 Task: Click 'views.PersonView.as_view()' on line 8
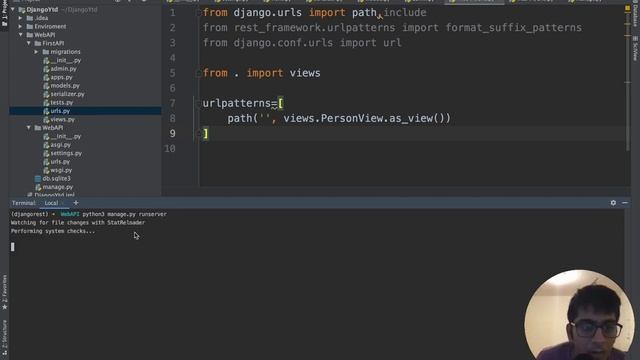(x=363, y=118)
